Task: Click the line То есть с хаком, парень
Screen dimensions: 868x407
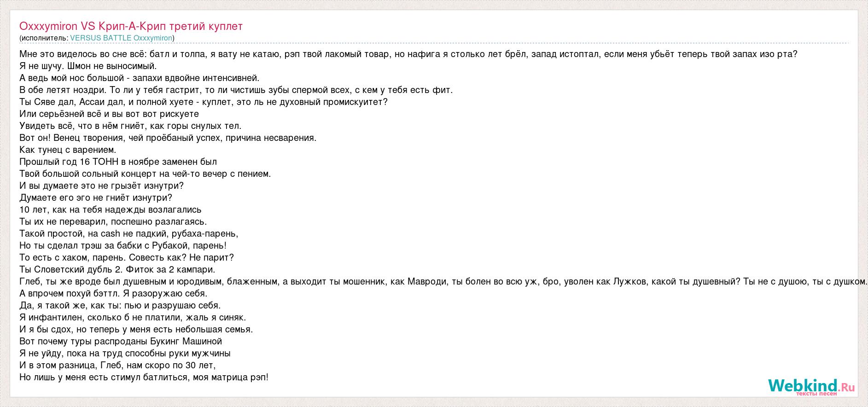Action: click(x=127, y=257)
